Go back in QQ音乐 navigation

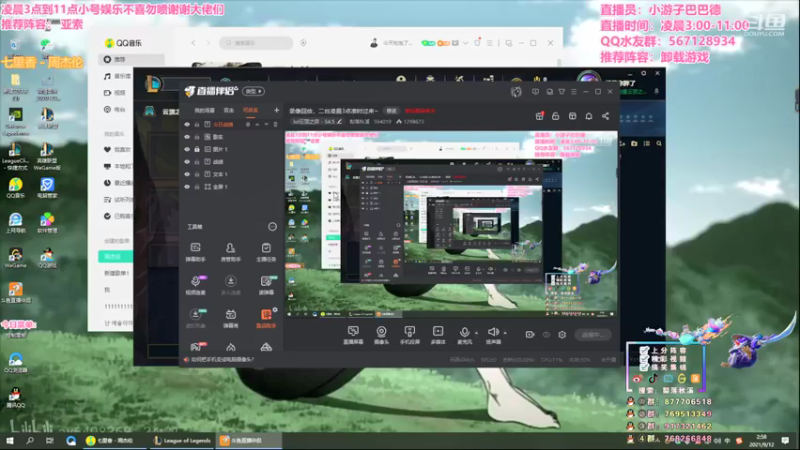pos(193,43)
